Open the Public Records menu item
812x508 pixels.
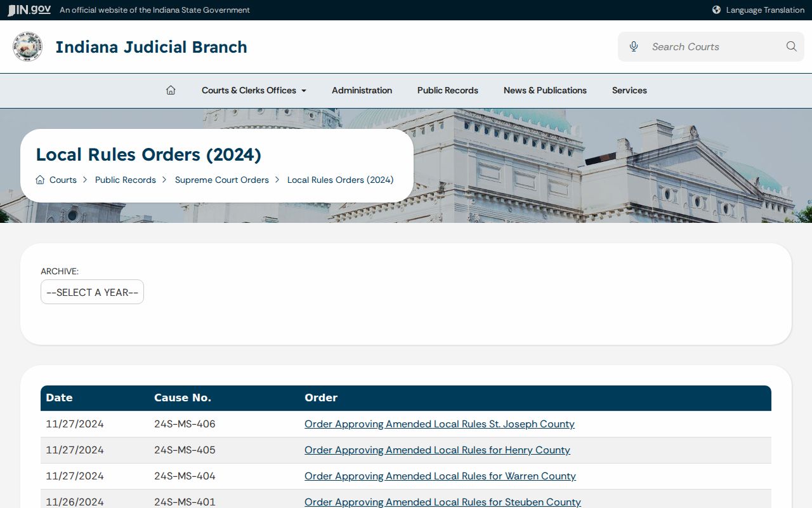click(448, 90)
